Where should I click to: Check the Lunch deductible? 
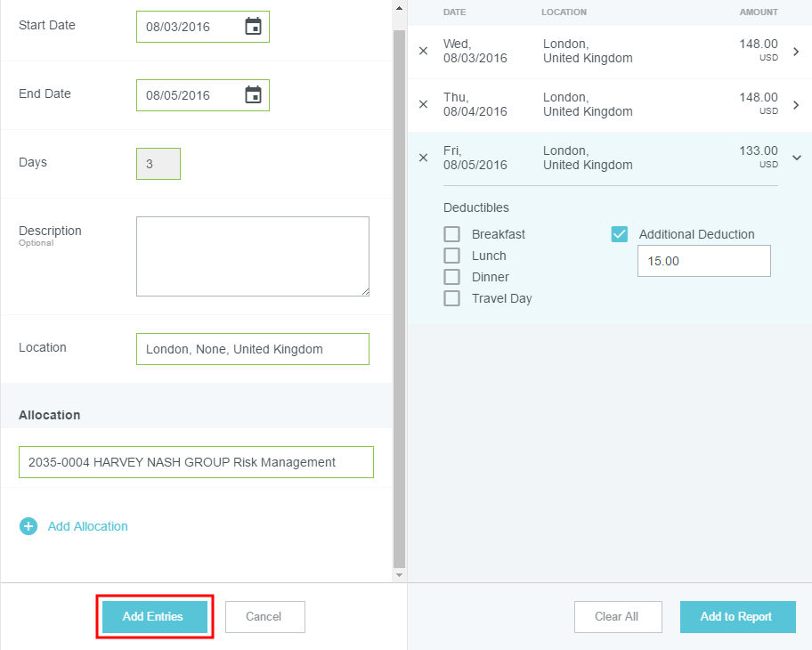(452, 256)
